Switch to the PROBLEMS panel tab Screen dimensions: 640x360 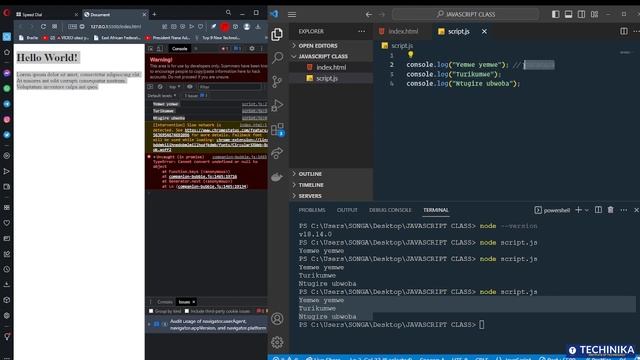[312, 210]
